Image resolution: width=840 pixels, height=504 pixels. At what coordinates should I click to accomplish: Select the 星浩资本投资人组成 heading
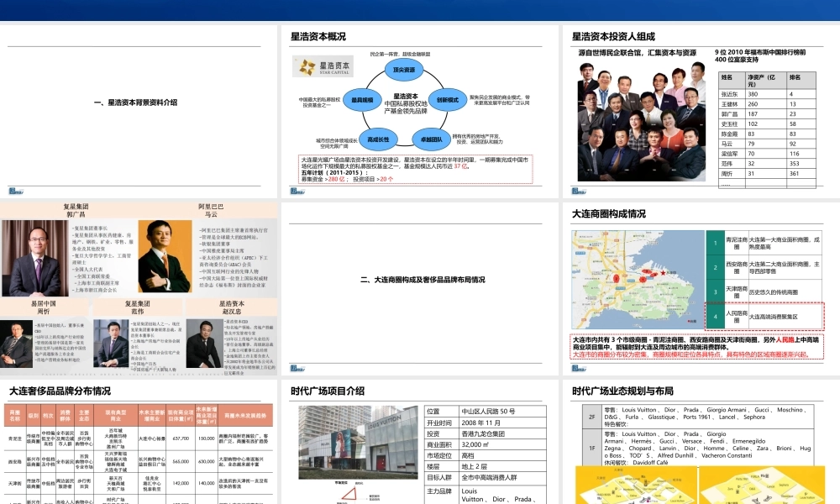(x=613, y=36)
